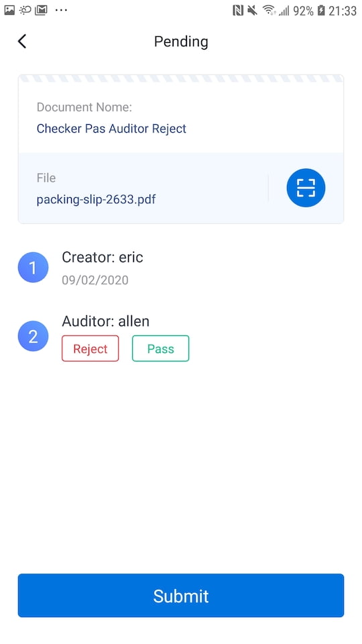Tap the image notification icon in status bar

point(9,10)
